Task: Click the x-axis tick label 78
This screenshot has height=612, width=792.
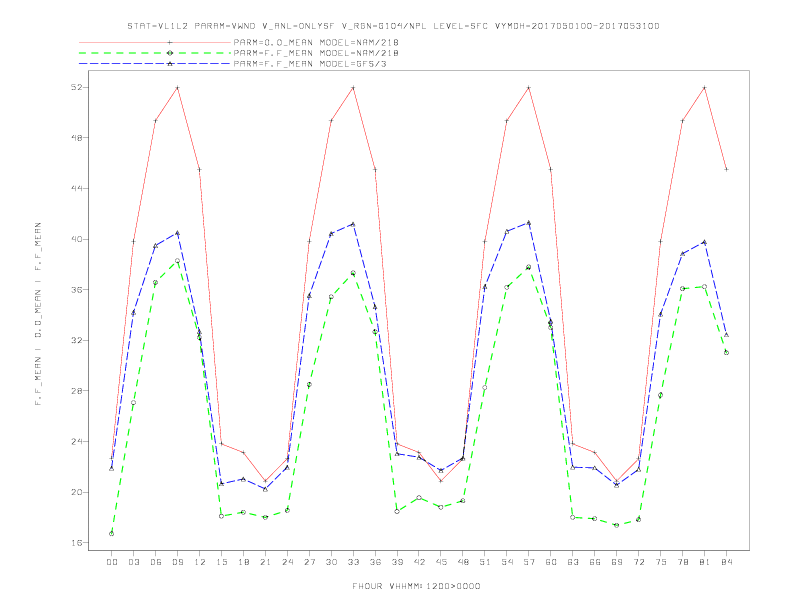Action: tap(682, 562)
